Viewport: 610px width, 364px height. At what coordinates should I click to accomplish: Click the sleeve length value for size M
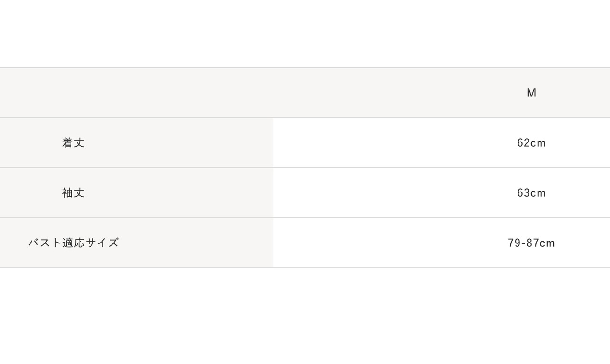531,193
